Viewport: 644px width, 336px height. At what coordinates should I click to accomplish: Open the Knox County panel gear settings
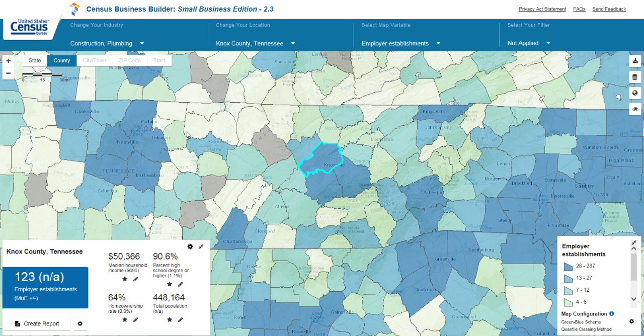[x=190, y=246]
